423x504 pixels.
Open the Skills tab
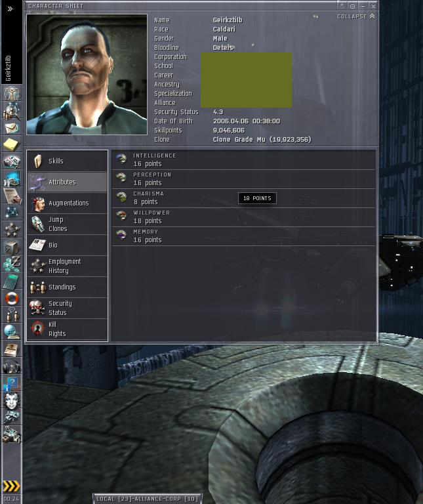[68, 161]
